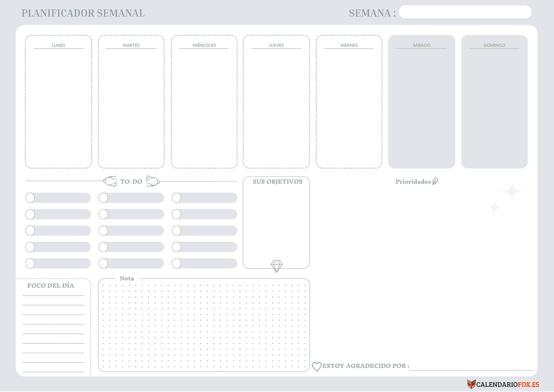The image size is (554, 392).
Task: Click the small sparkle star decoration
Action: coord(494,208)
